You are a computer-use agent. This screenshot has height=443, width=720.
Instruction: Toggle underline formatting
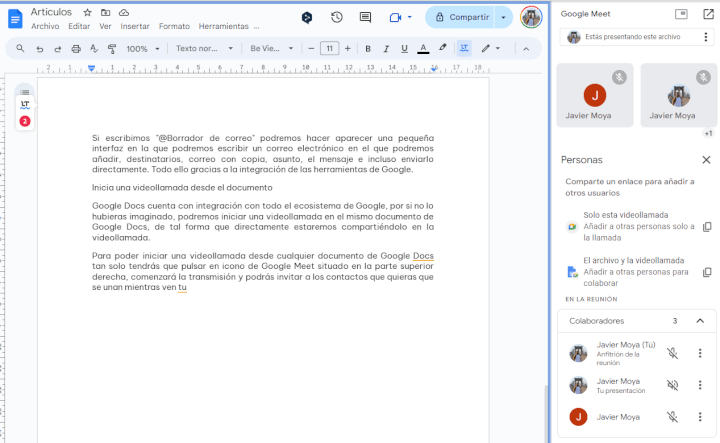click(404, 49)
